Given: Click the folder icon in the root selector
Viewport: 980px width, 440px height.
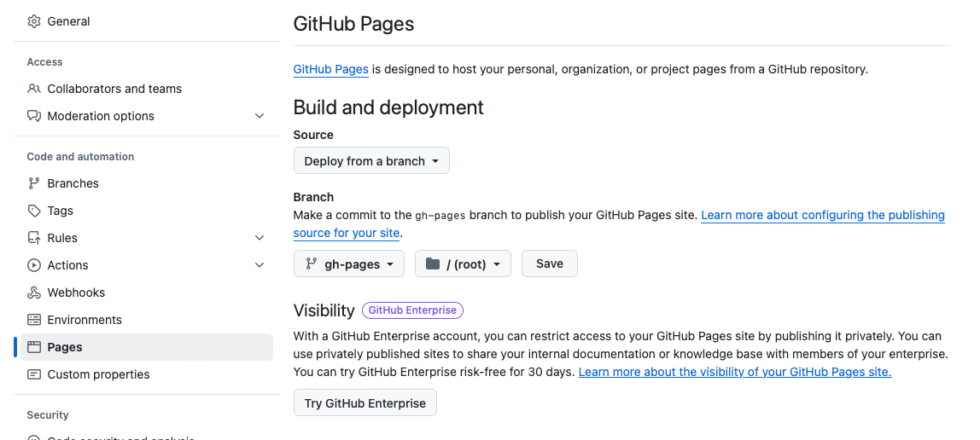Looking at the screenshot, I should [433, 263].
